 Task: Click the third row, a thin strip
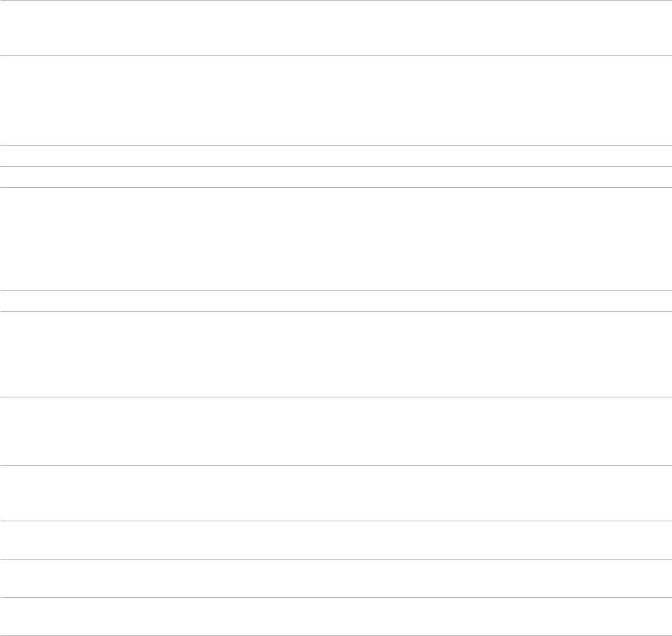pyautogui.click(x=336, y=156)
